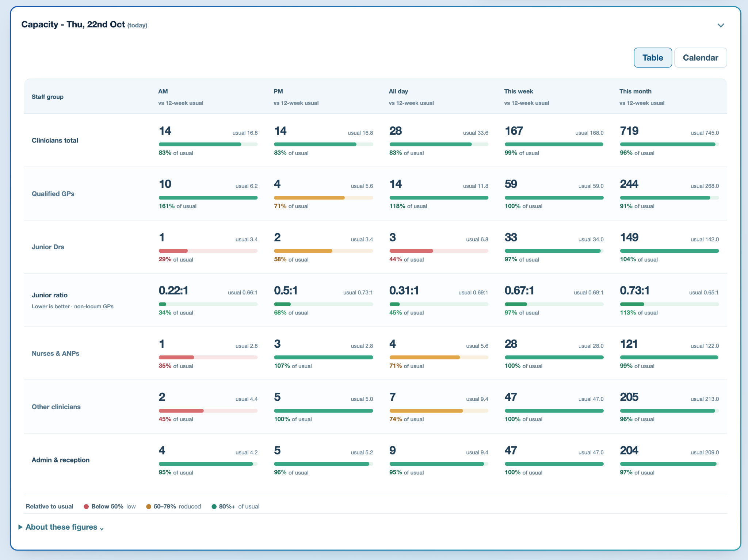Click the 204 Admin this month value
Viewport: 748px width, 560px height.
pos(629,450)
